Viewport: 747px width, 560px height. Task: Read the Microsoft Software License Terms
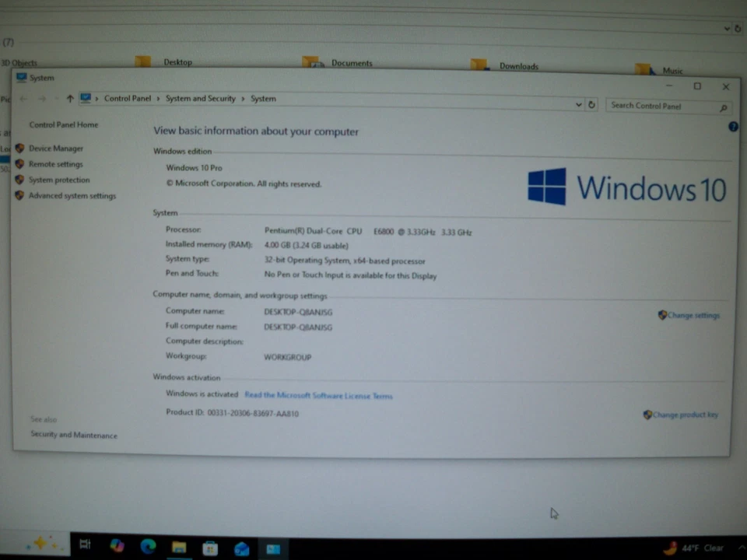coord(318,395)
